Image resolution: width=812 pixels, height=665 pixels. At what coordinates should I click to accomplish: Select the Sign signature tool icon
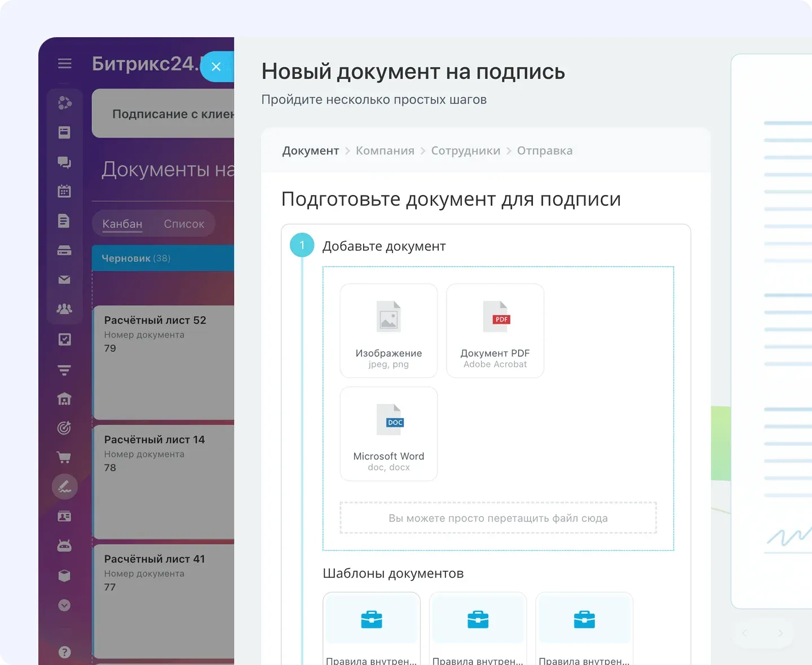pyautogui.click(x=64, y=486)
